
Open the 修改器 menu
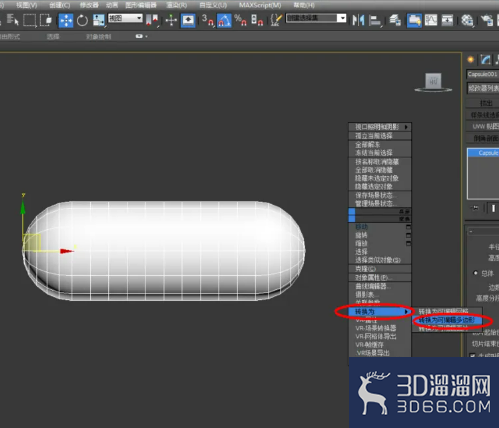pyautogui.click(x=89, y=5)
